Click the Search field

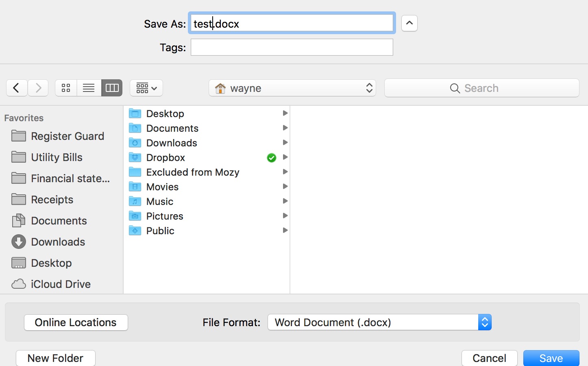(481, 88)
